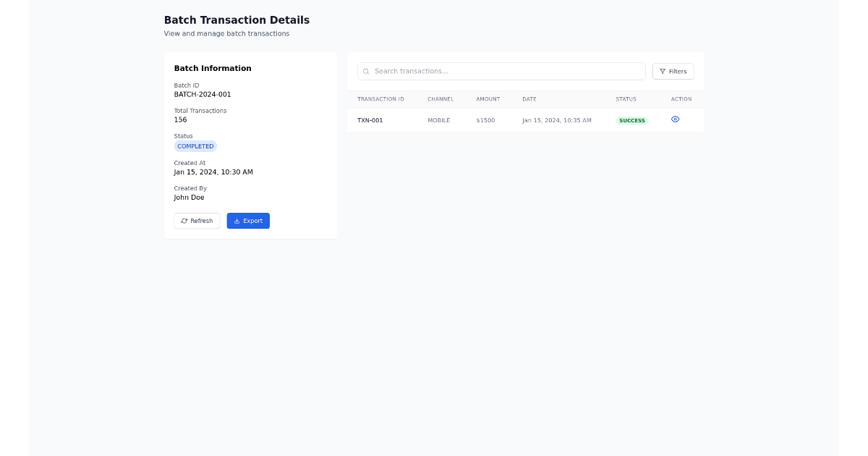
Task: Click the COMPLETED status badge
Action: click(195, 145)
